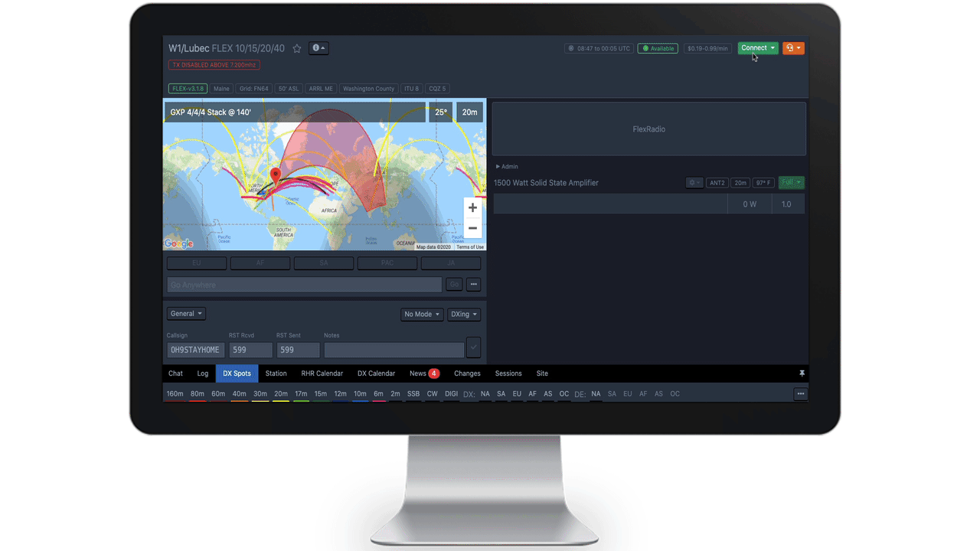Point antenna toward JA
980x551 pixels.
[451, 263]
